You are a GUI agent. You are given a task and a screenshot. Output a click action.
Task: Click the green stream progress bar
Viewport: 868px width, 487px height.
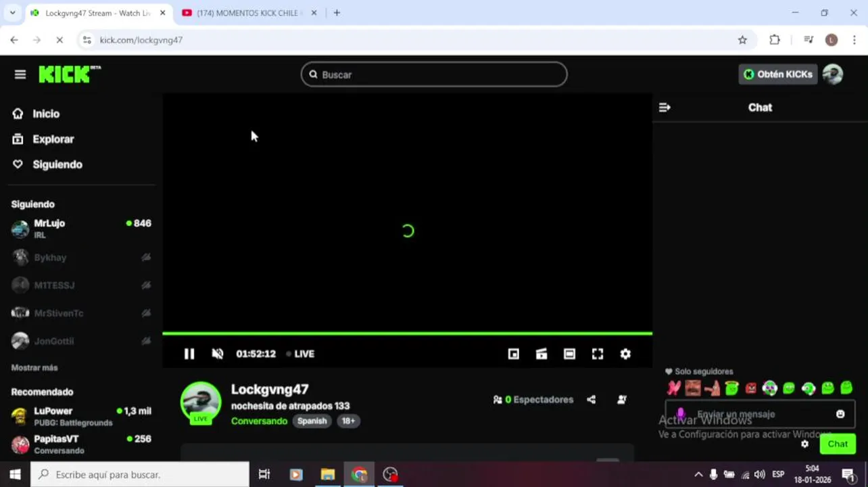[x=407, y=333]
